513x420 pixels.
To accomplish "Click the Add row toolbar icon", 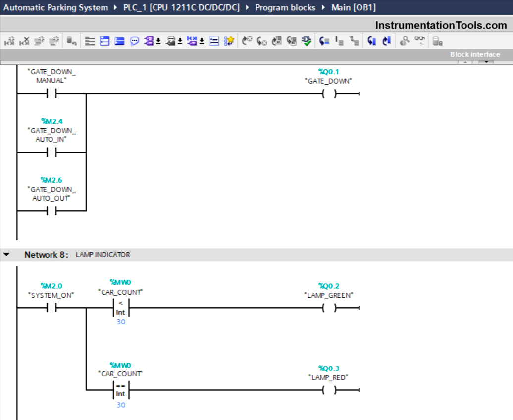I will click(x=54, y=41).
